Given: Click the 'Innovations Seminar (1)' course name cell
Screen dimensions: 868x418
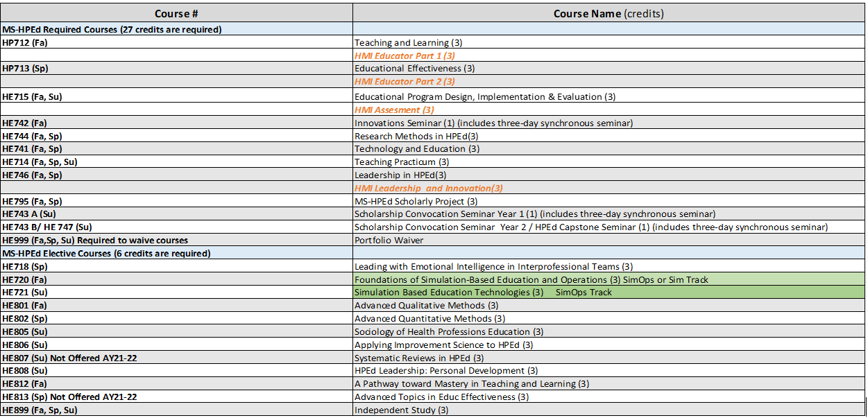Looking at the screenshot, I should coord(493,123).
